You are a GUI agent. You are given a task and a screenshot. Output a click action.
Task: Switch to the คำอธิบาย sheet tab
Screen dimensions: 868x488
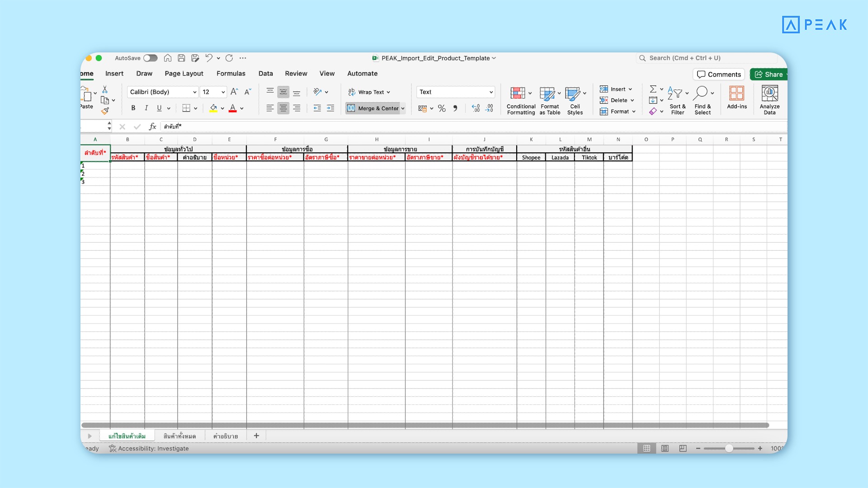coord(226,436)
